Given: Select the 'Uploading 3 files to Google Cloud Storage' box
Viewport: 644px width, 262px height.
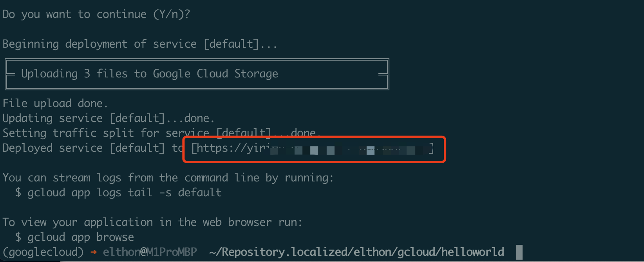Looking at the screenshot, I should (x=197, y=74).
